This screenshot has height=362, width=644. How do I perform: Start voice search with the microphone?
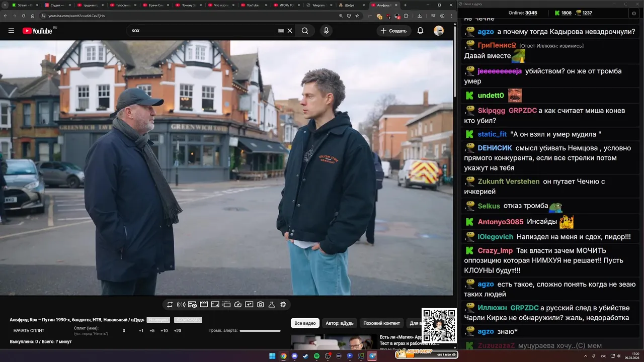[326, 31]
